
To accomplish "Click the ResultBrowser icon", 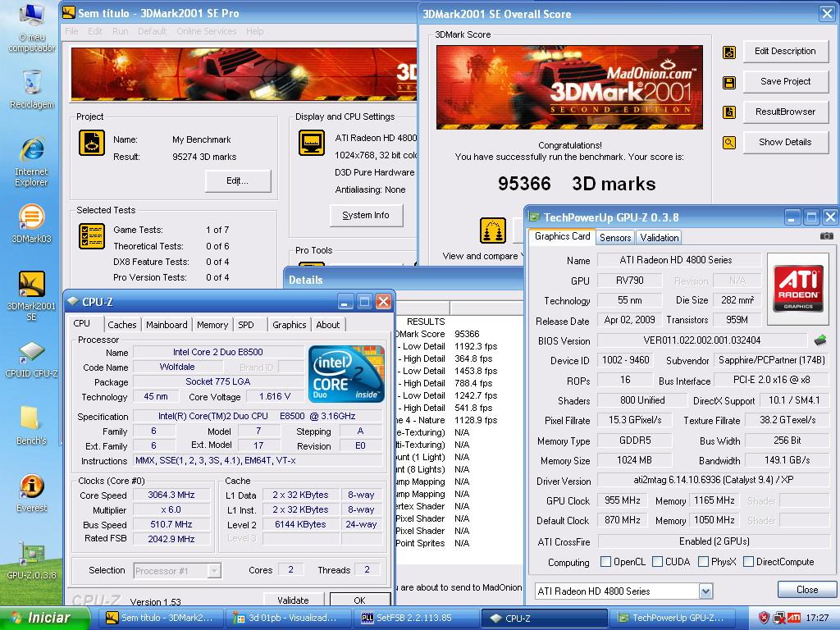I will (729, 112).
